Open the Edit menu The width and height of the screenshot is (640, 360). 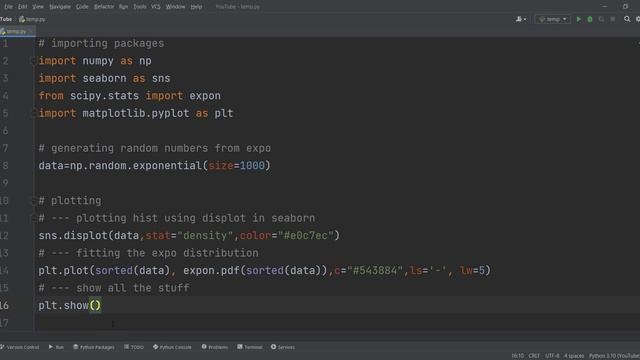point(22,7)
